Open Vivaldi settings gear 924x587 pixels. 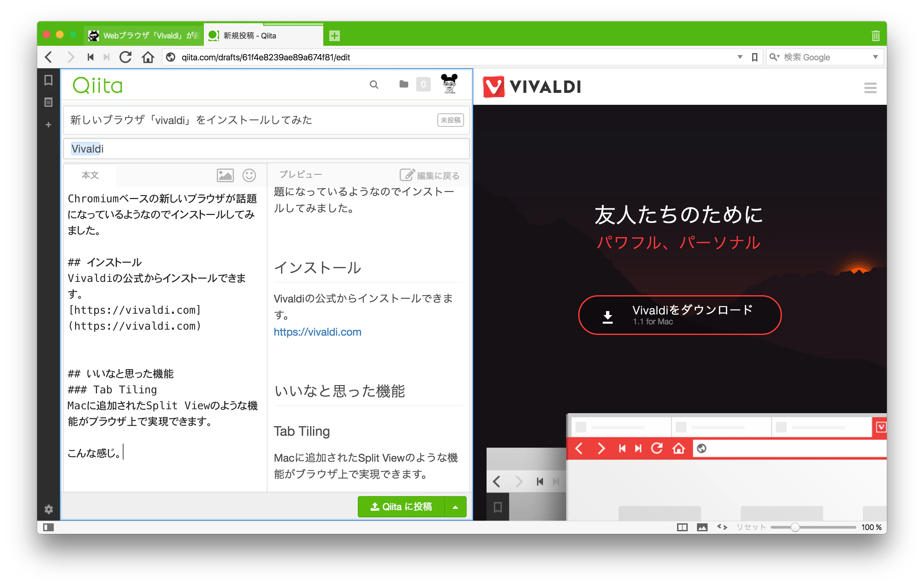(x=48, y=509)
